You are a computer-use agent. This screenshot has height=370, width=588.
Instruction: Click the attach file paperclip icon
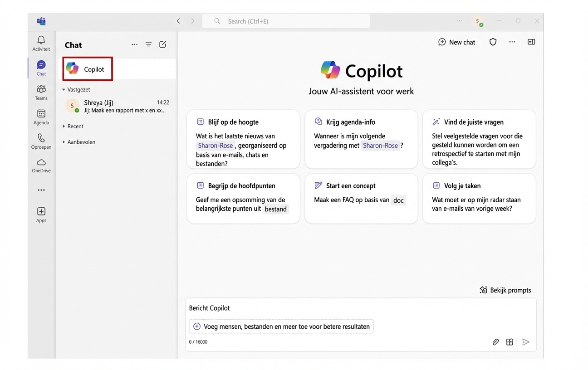(x=495, y=342)
